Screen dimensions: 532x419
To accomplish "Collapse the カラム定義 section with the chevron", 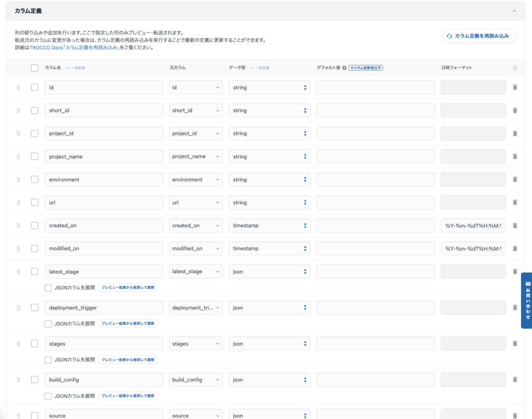I will coord(514,11).
